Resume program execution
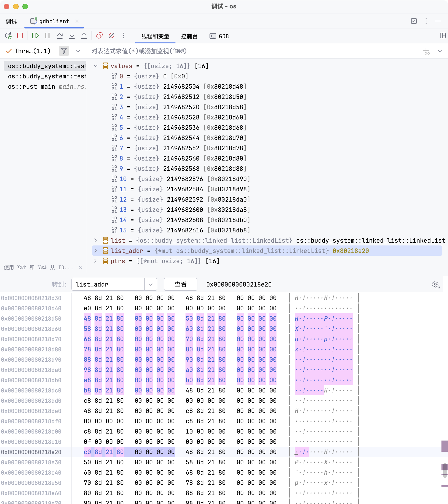The image size is (448, 504). [35, 36]
